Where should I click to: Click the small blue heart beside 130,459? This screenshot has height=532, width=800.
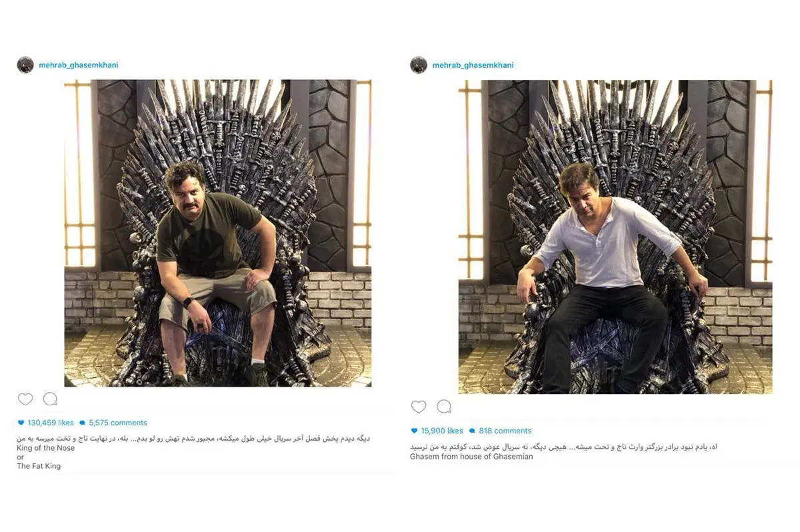(x=21, y=423)
